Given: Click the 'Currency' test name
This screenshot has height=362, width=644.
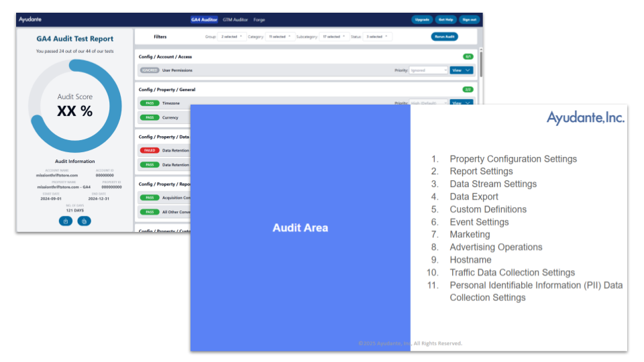Looking at the screenshot, I should click(170, 117).
